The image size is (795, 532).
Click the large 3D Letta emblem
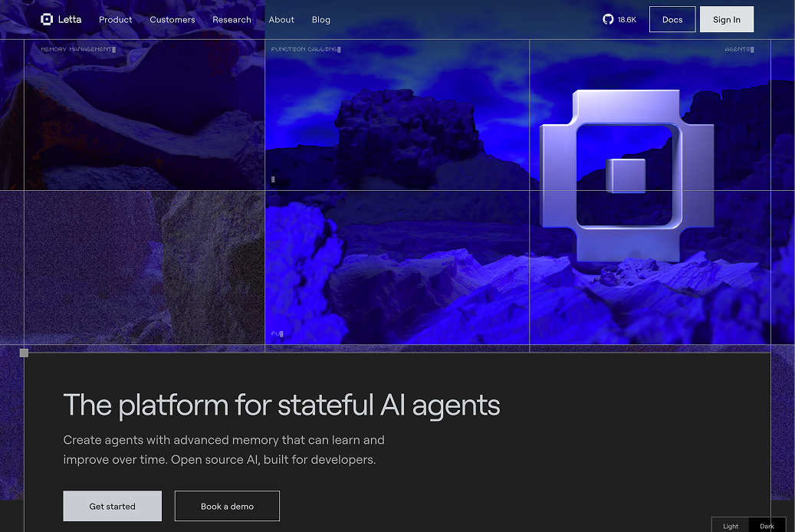click(x=626, y=176)
